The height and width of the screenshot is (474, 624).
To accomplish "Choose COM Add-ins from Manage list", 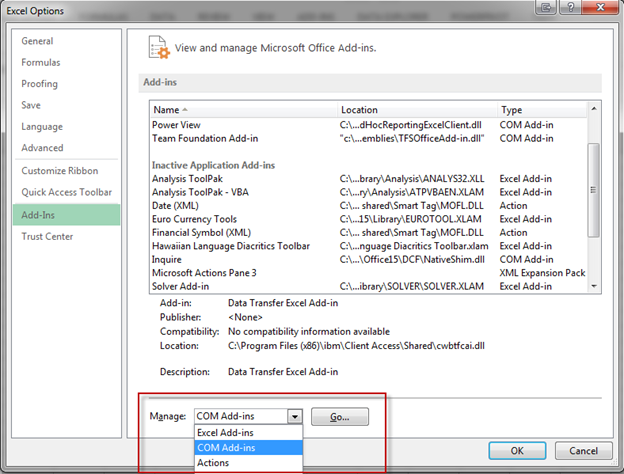I will point(249,448).
